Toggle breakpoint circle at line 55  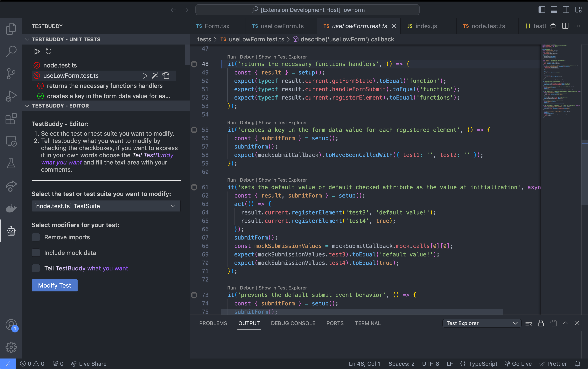point(194,130)
